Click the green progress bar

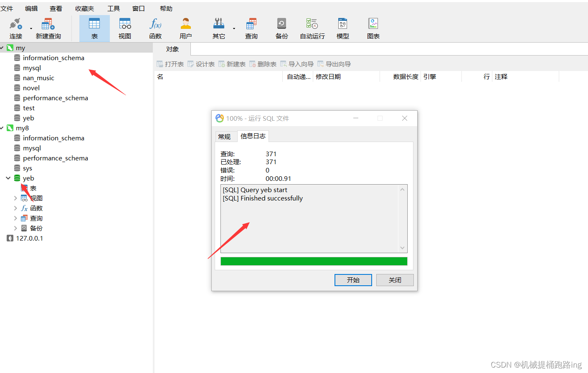[314, 261]
